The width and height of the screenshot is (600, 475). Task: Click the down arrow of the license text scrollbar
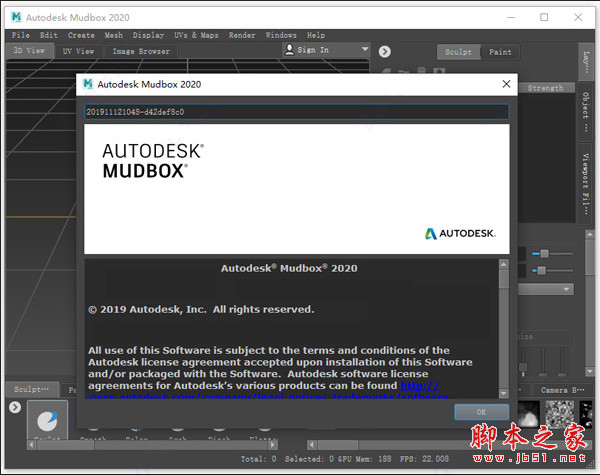(504, 393)
